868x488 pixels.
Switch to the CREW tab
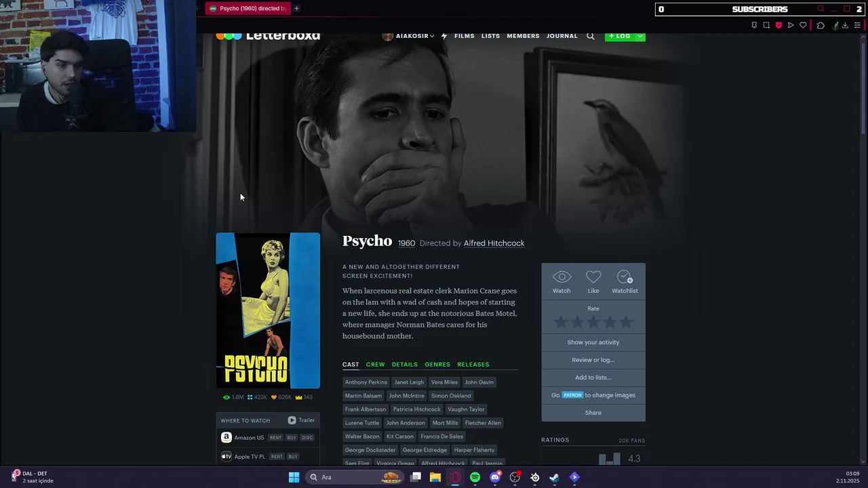(x=375, y=365)
